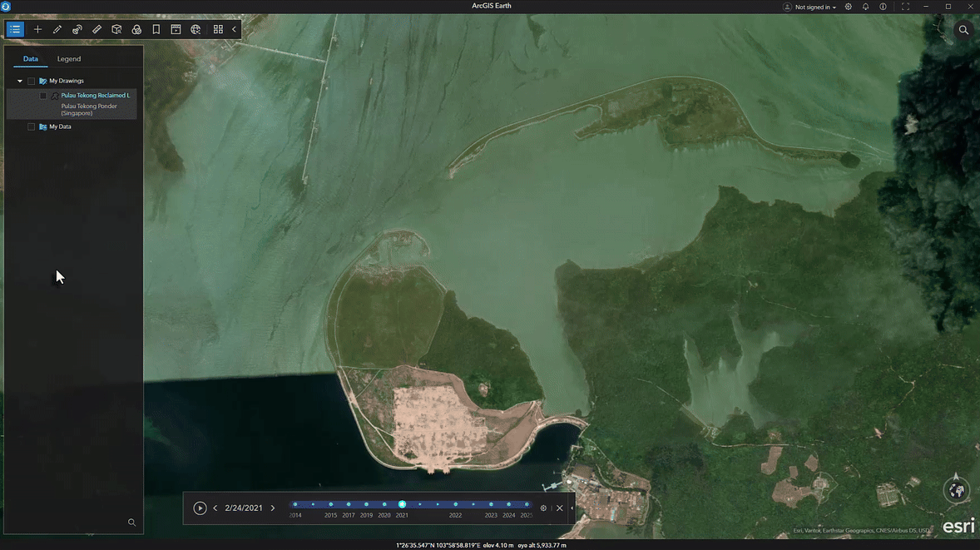Check the My Data checkbox
The height and width of the screenshot is (550, 980).
tap(32, 126)
